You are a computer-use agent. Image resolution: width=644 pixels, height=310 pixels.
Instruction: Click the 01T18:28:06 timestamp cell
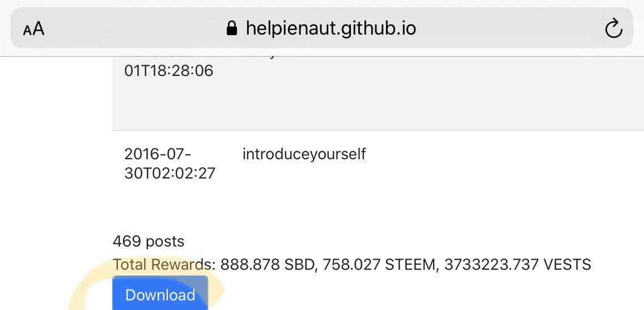tap(169, 71)
